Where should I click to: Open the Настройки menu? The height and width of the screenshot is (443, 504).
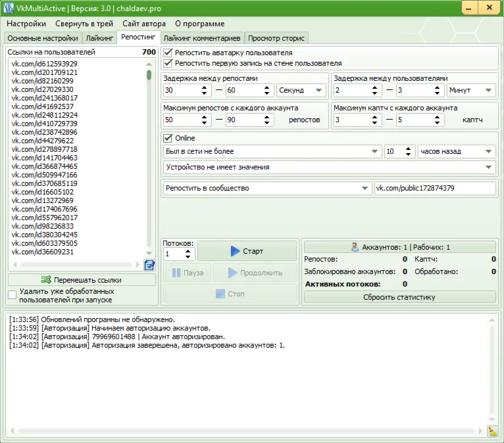[x=26, y=24]
